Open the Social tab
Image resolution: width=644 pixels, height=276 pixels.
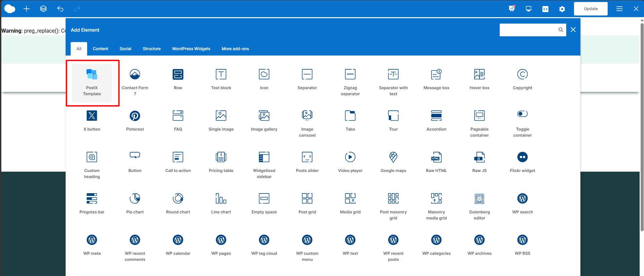tap(126, 49)
